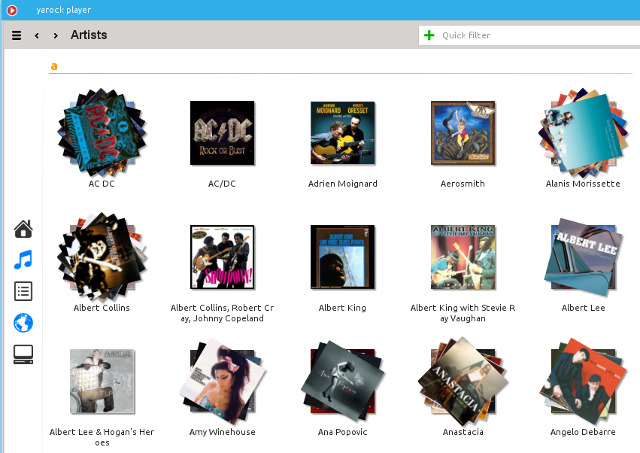Open the Ana Popovic album stack
The width and height of the screenshot is (640, 453).
tap(343, 381)
